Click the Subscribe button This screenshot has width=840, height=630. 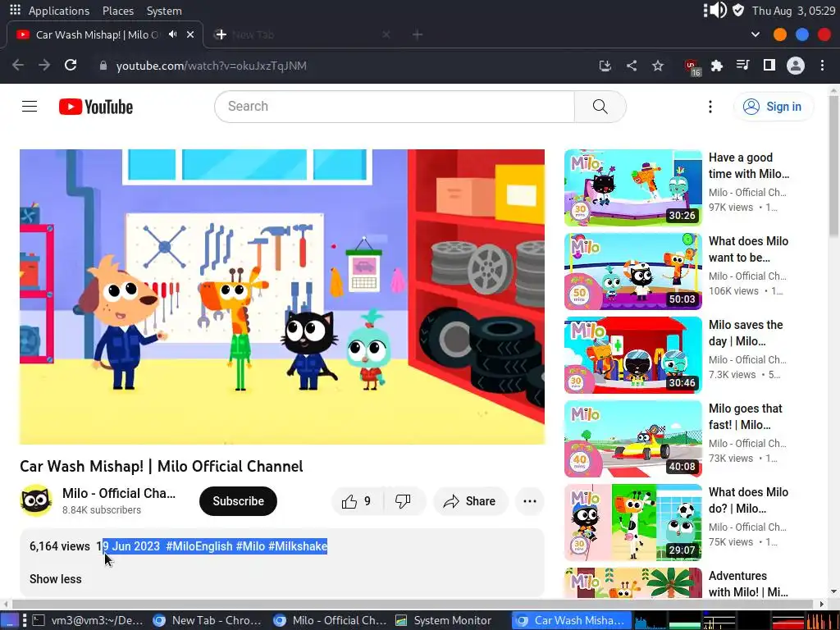tap(239, 501)
